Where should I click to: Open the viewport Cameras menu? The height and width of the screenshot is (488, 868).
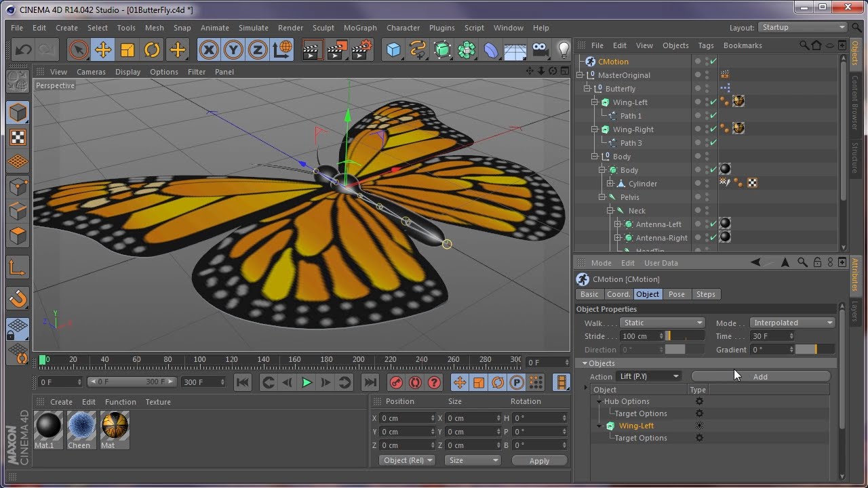[x=91, y=72]
